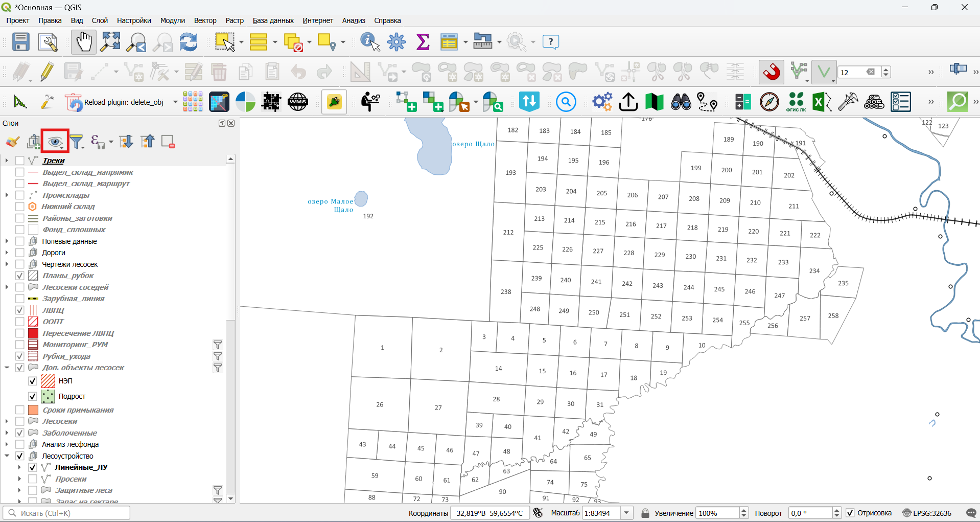The height and width of the screenshot is (522, 980).
Task: Refresh the map canvas
Action: coord(188,42)
